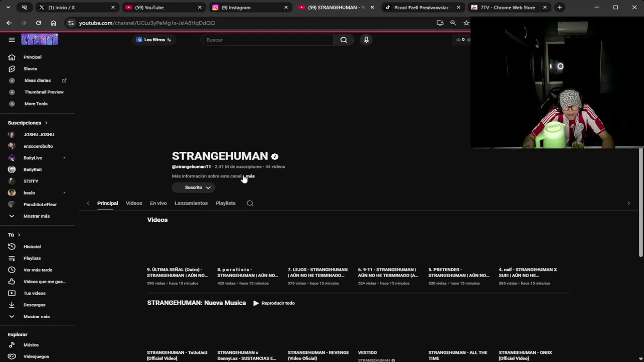Screen dimensions: 644x362
Task: Reload the current page
Action: 38,23
